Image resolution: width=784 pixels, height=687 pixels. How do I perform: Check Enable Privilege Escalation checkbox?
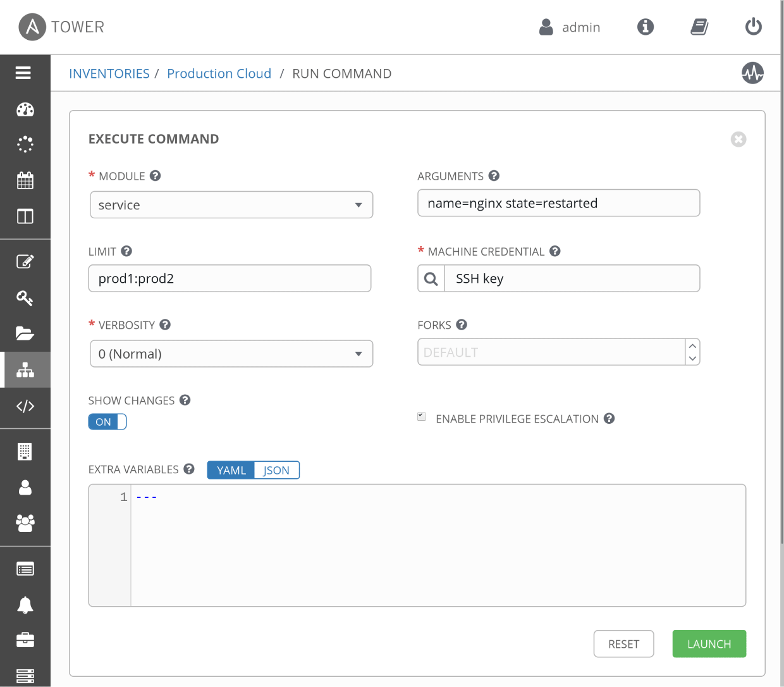pyautogui.click(x=422, y=416)
